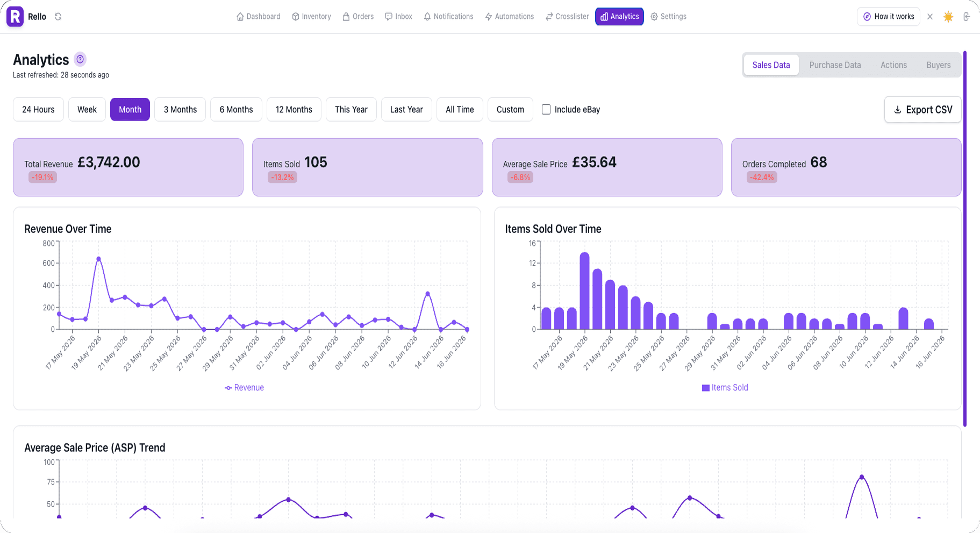Dismiss the How it works X icon

point(930,17)
